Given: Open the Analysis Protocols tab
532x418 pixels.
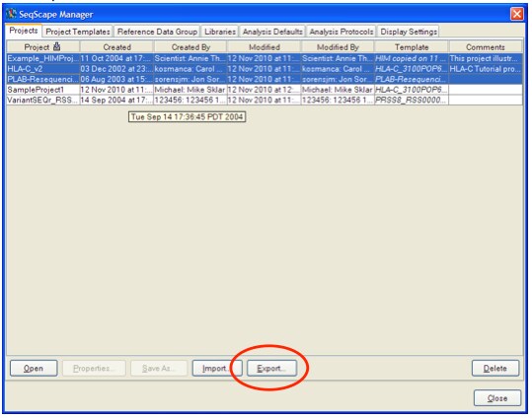Looking at the screenshot, I should pos(342,32).
